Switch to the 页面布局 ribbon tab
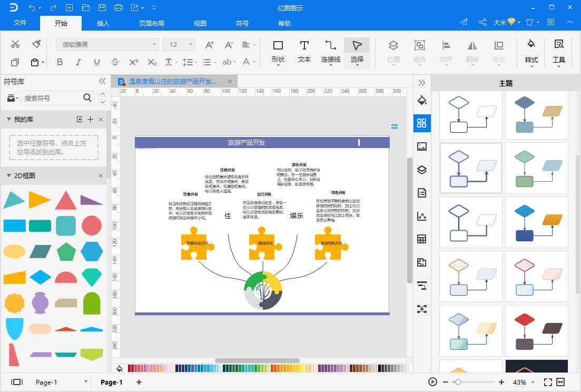 pos(152,23)
